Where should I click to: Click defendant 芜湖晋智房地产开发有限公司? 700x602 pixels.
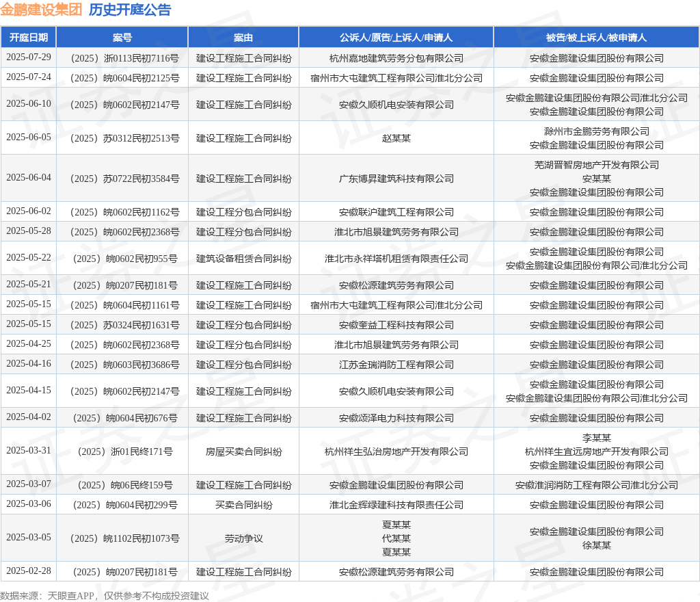(596, 165)
